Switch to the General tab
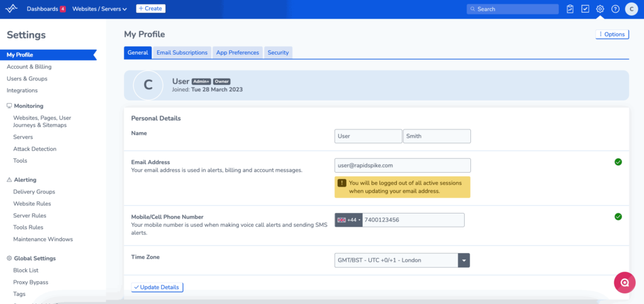 pyautogui.click(x=138, y=53)
